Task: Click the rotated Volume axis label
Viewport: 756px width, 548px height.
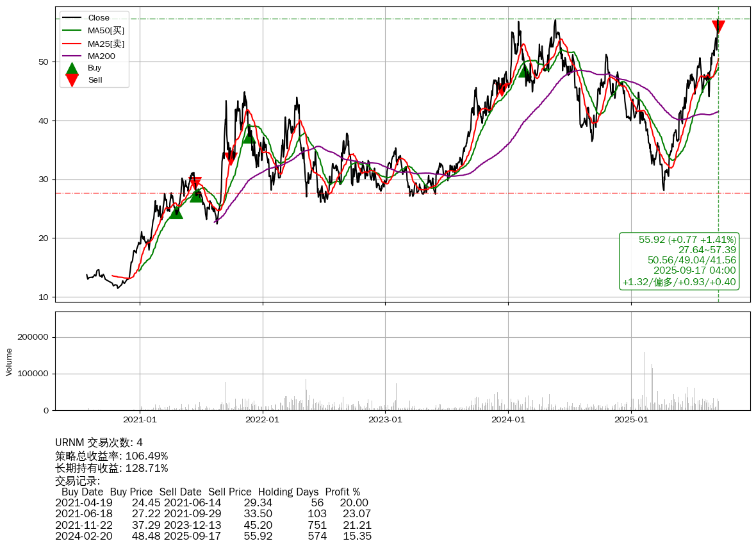Action: (9, 361)
